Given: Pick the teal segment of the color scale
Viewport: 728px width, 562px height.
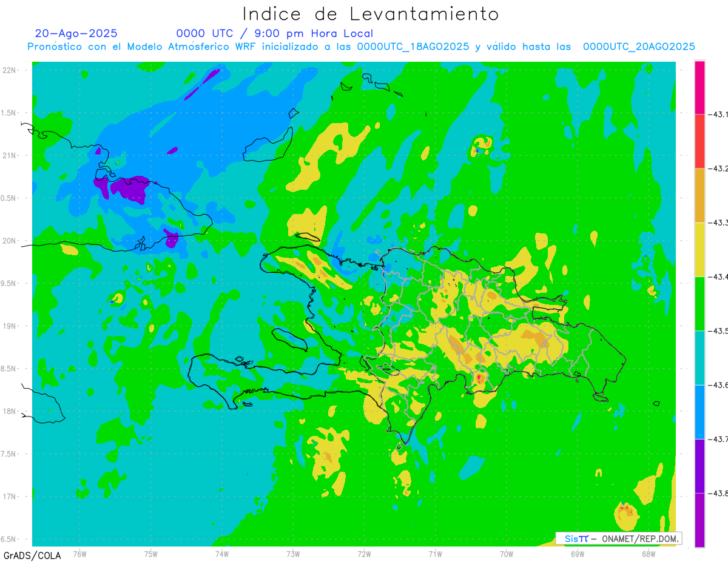Looking at the screenshot, I should [699, 358].
